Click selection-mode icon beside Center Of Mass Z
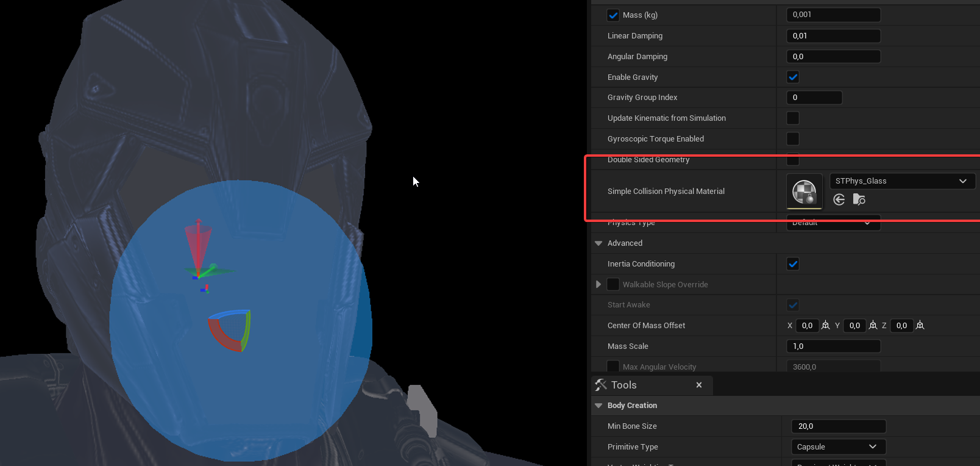 click(920, 326)
